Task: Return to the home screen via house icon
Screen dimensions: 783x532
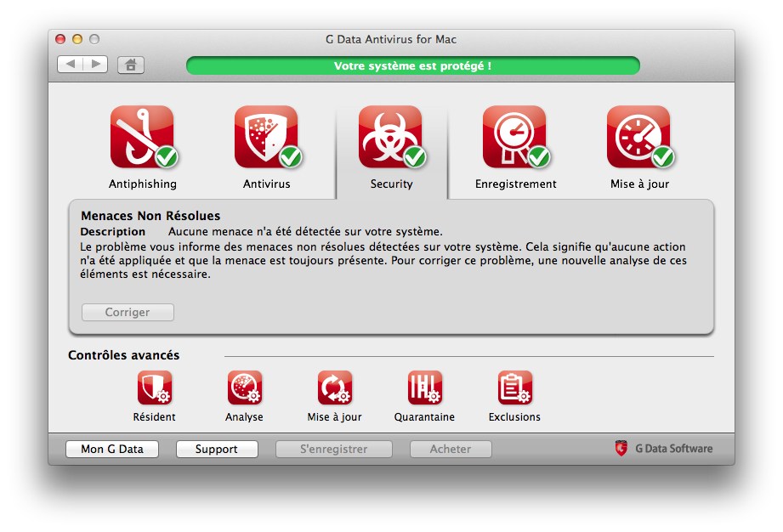Action: tap(131, 65)
